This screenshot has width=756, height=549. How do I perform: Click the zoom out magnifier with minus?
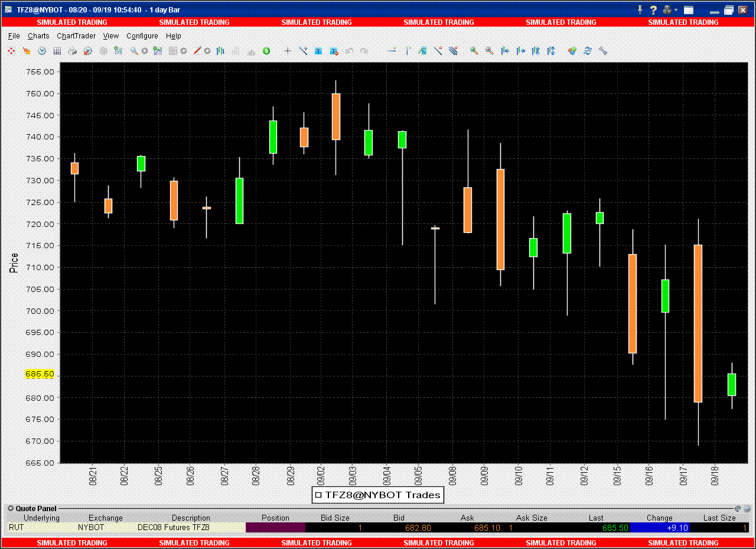489,51
